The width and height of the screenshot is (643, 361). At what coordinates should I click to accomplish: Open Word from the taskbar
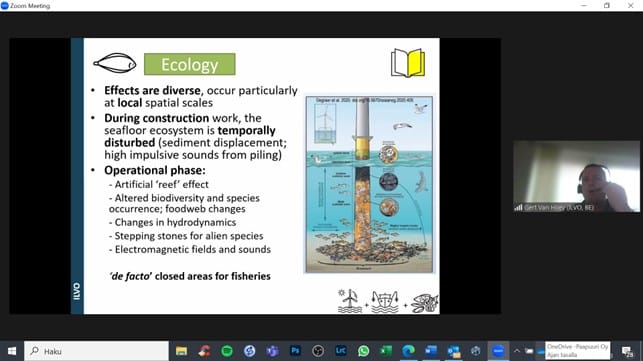431,351
